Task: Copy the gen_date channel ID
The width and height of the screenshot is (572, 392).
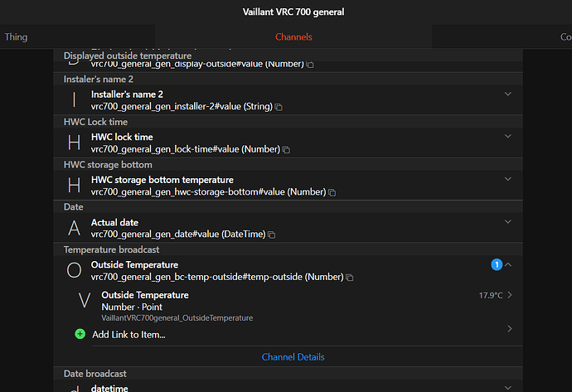Action: [x=271, y=235]
